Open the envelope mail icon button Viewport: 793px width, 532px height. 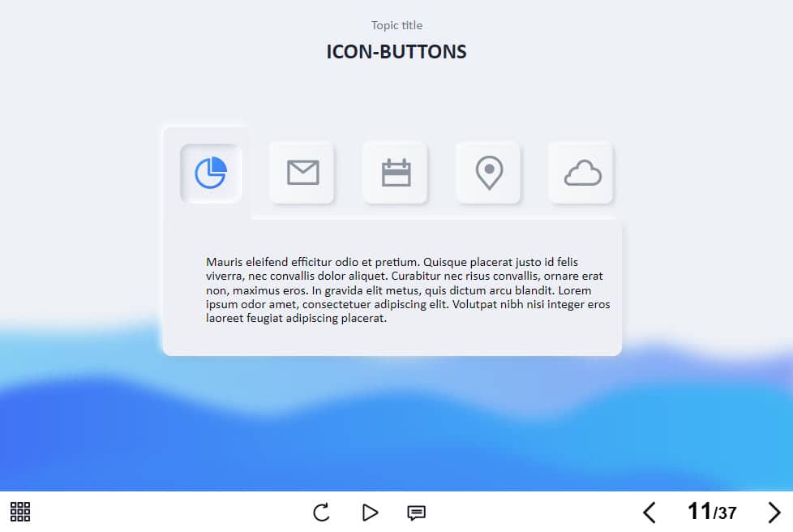(x=302, y=173)
